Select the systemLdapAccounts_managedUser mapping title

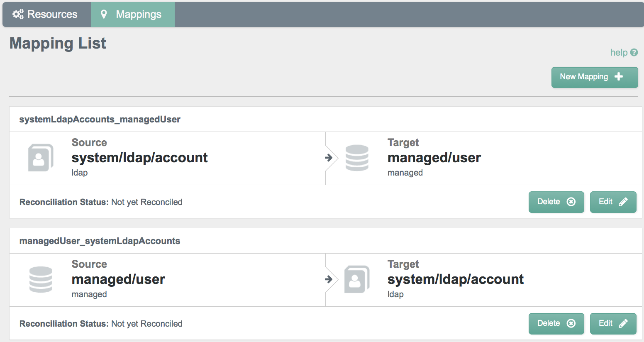(100, 120)
